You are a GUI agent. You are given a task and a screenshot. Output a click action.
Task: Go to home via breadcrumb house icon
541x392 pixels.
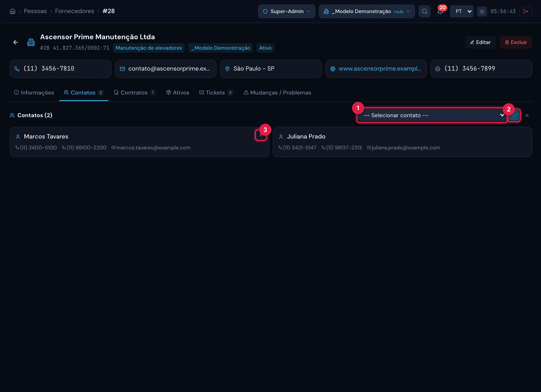pyautogui.click(x=13, y=11)
